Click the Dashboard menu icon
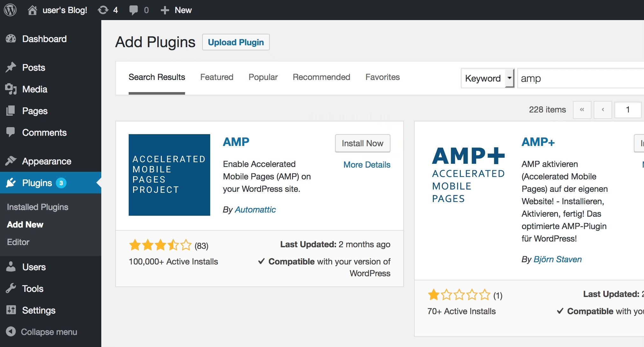 (11, 39)
